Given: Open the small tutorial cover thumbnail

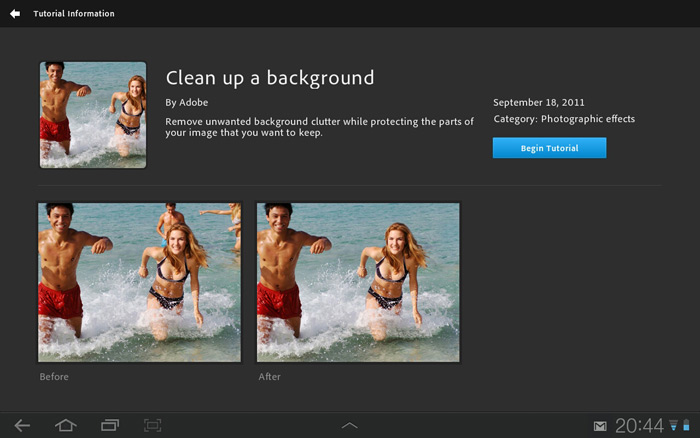Looking at the screenshot, I should 93,115.
